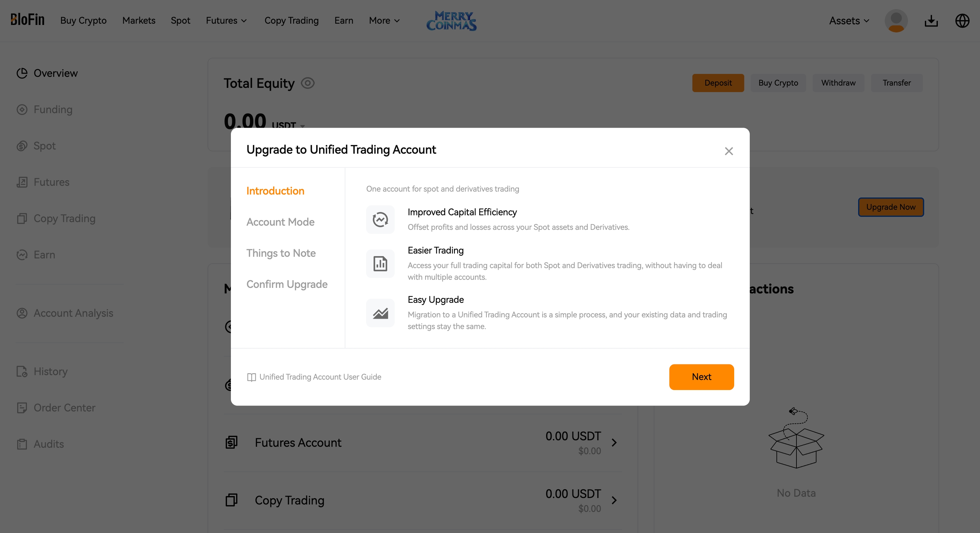Expand the Futures dropdown in navbar
The height and width of the screenshot is (533, 980).
(226, 20)
